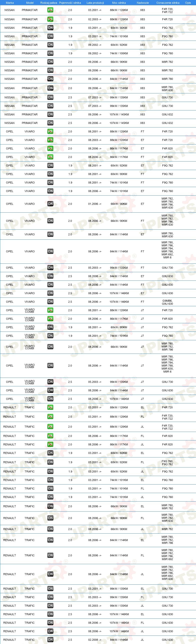Image resolution: width=196 pixels, height=644 pixels.
Task: Click the Opis column header
Action: (x=188, y=3)
